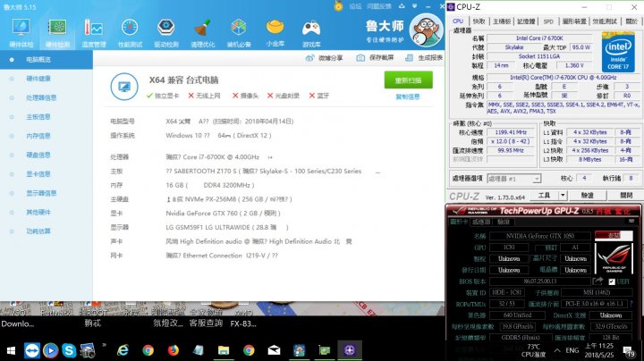This screenshot has height=361, width=644.
Task: Select 内存信息 in the sidebar
Action: click(47, 136)
